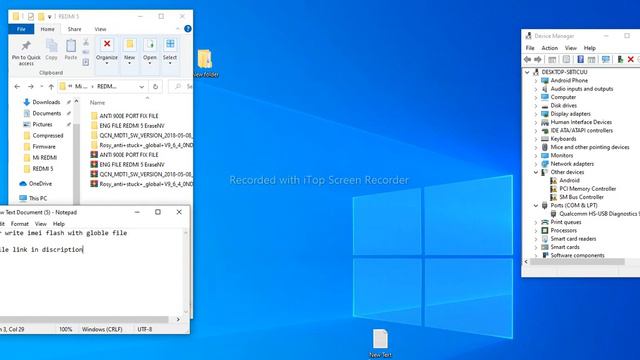Expand Network adapters node
The height and width of the screenshot is (360, 640).
pos(536,164)
